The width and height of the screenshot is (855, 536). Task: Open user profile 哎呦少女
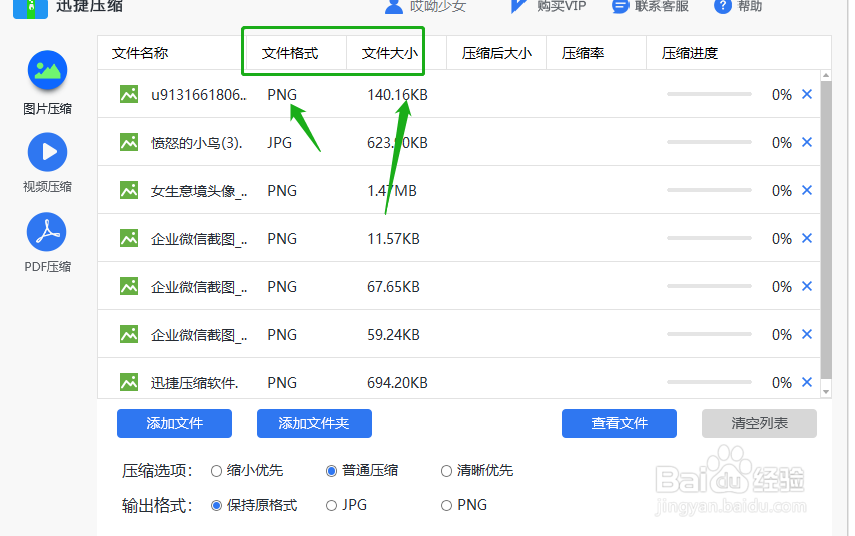pyautogui.click(x=425, y=7)
